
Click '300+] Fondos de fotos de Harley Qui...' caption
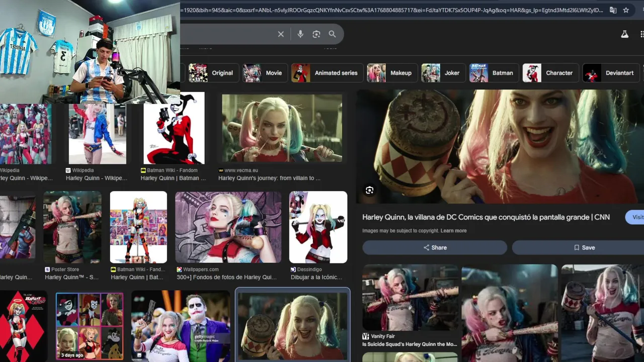pyautogui.click(x=226, y=277)
